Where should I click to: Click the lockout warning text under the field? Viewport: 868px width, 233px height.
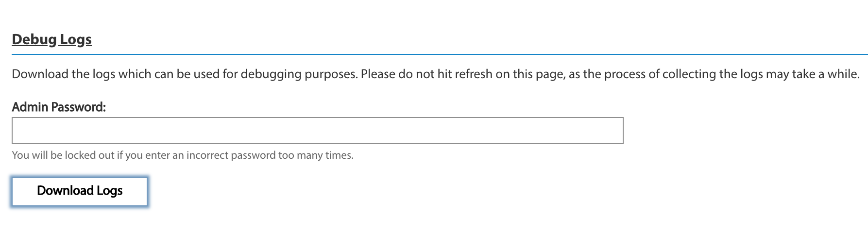(183, 155)
